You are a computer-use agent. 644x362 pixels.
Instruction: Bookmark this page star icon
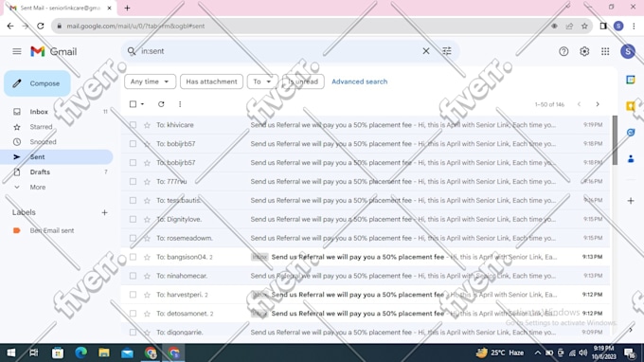pos(584,26)
